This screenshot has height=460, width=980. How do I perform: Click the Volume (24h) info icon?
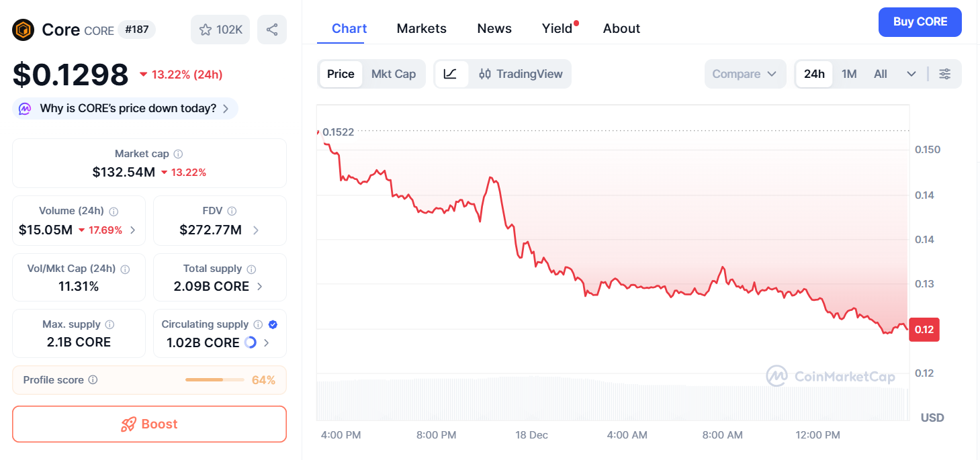(x=114, y=210)
